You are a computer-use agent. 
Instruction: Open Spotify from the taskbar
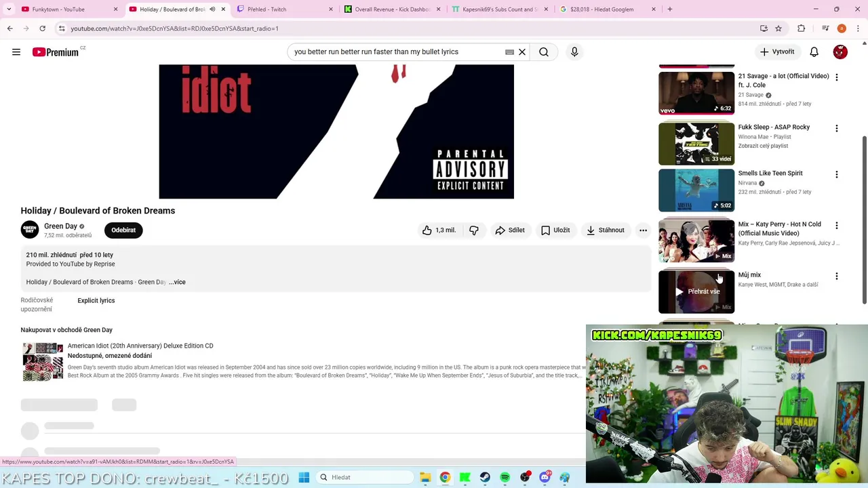pos(505,477)
